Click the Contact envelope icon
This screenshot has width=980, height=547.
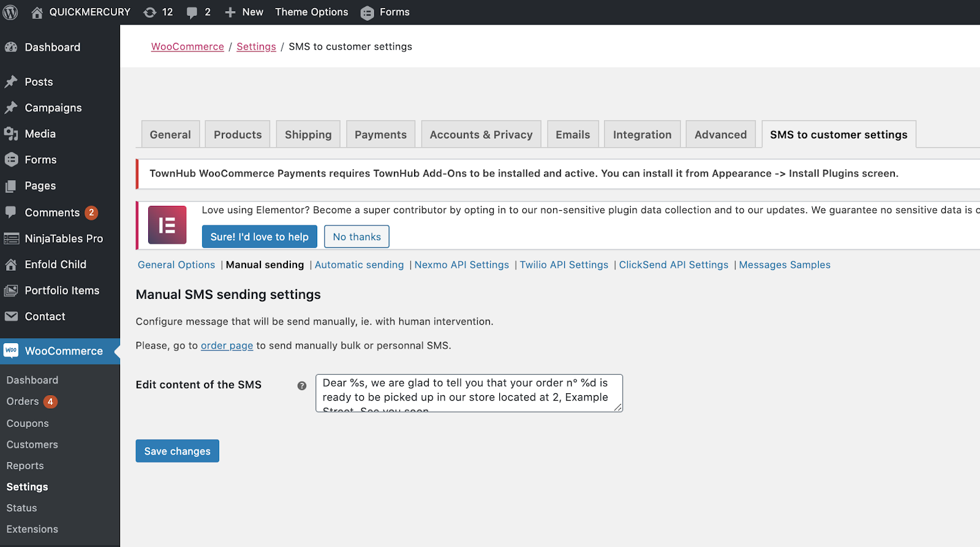[x=11, y=317]
